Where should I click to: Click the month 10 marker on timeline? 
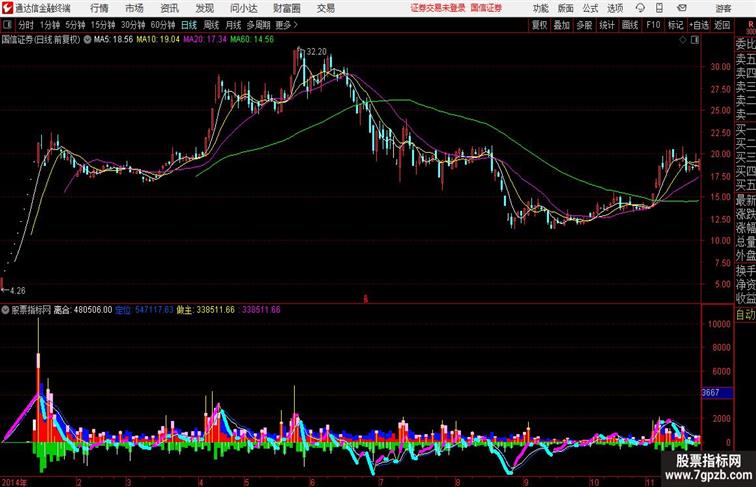point(594,482)
